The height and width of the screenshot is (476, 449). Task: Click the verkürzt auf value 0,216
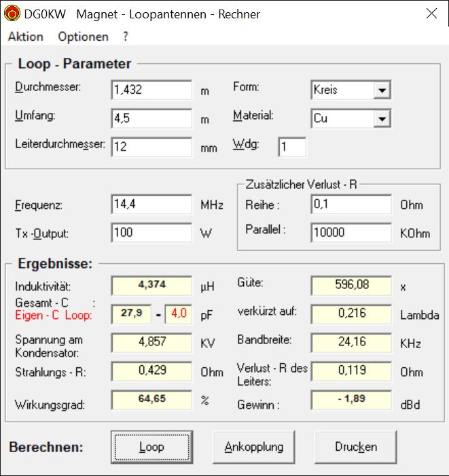351,313
